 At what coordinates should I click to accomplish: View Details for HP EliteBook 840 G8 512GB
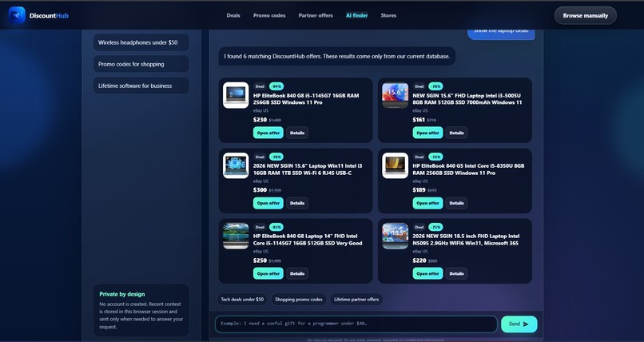pos(297,273)
